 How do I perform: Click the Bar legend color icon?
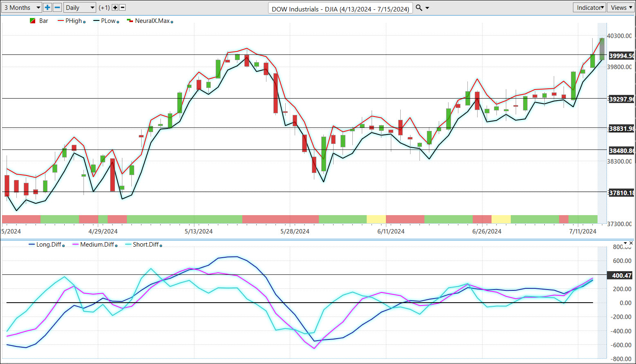(x=33, y=21)
